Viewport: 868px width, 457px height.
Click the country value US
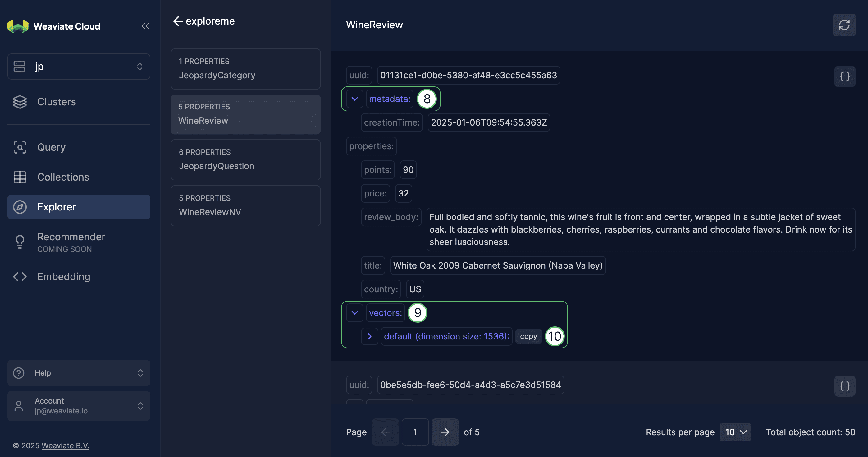pyautogui.click(x=415, y=289)
